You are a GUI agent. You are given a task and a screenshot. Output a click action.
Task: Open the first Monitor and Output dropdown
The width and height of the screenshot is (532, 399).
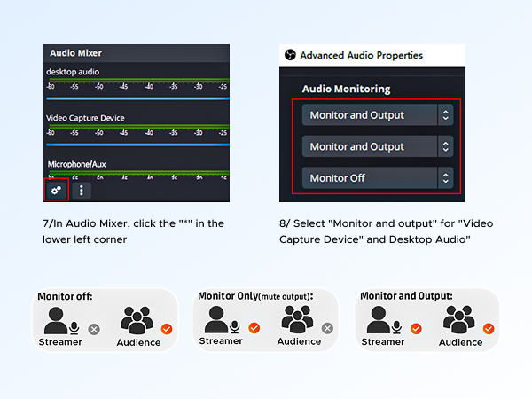377,115
